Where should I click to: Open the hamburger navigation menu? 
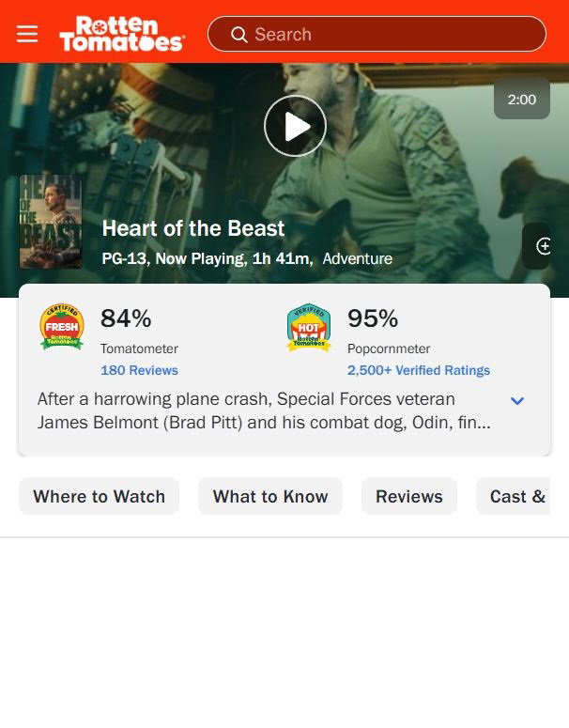click(27, 34)
